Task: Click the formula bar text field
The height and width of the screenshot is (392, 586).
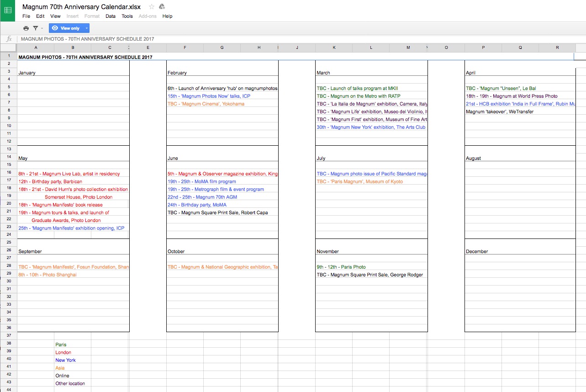Action: [301, 39]
